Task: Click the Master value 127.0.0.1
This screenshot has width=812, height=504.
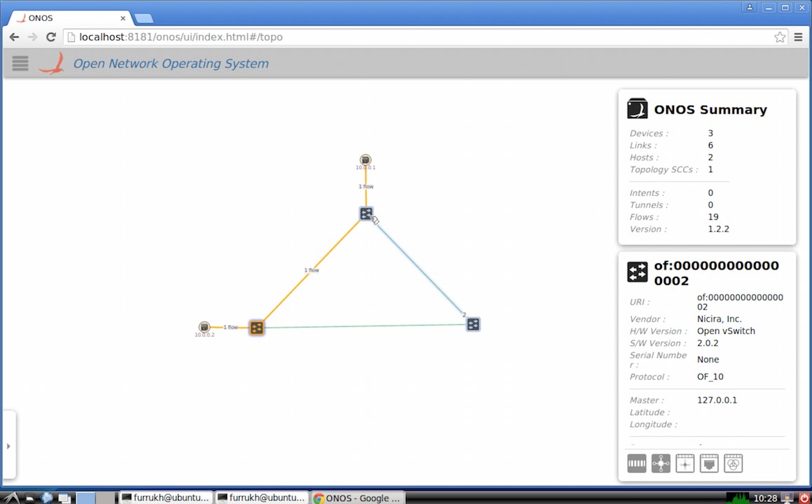Action: pyautogui.click(x=717, y=400)
